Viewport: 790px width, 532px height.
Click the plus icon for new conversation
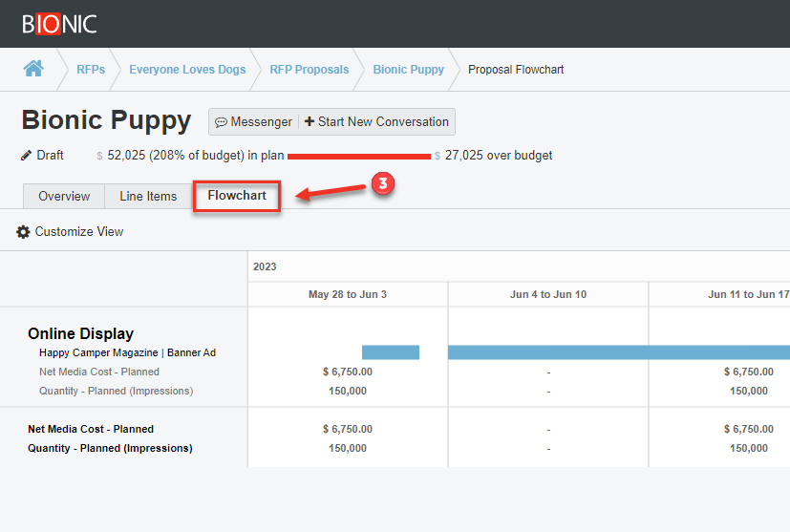tap(309, 122)
